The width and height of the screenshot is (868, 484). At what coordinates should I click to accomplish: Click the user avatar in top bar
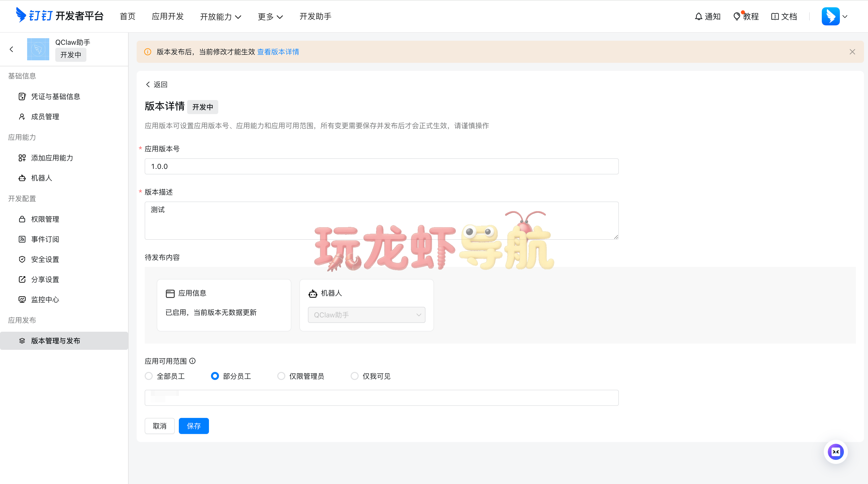pyautogui.click(x=831, y=16)
